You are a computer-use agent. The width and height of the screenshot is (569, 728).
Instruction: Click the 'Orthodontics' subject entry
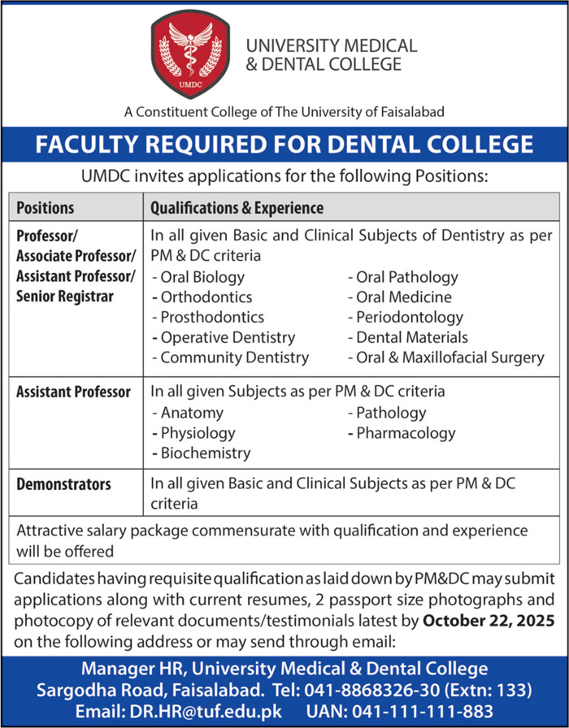(206, 297)
